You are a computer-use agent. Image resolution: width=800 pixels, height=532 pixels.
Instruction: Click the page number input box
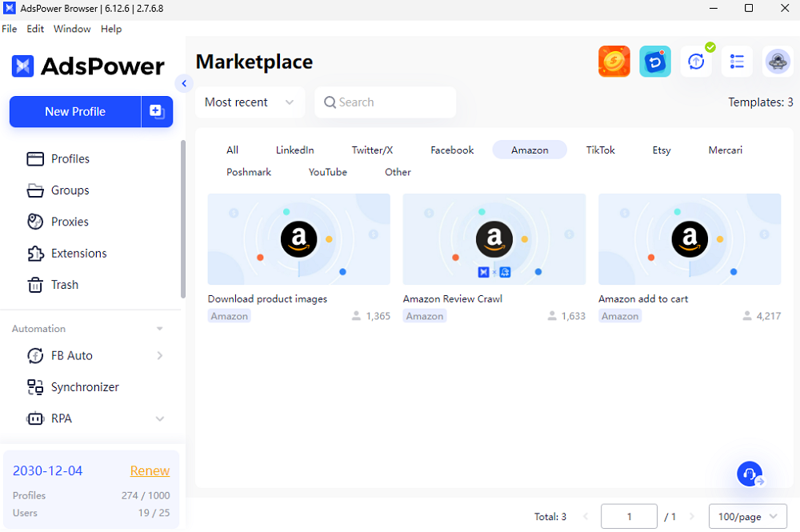click(629, 517)
